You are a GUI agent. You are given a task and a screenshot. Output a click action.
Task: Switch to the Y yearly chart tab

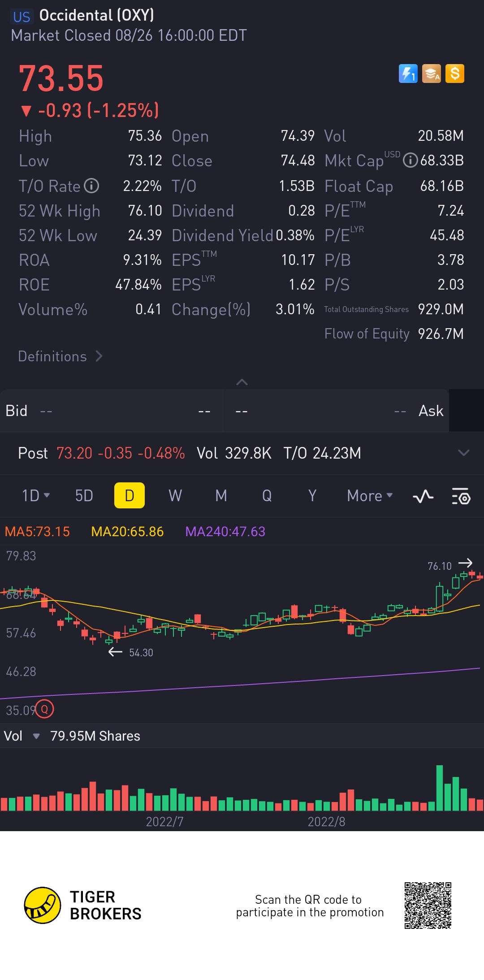[x=312, y=495]
